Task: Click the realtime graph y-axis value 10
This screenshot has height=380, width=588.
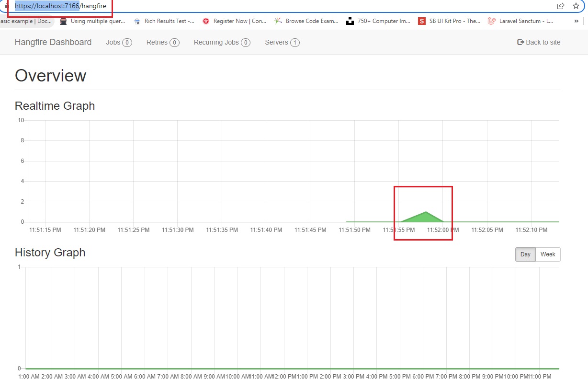Action: point(21,120)
